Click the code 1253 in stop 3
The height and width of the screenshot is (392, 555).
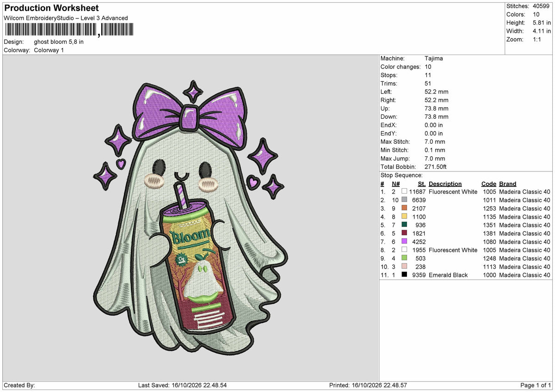(489, 208)
